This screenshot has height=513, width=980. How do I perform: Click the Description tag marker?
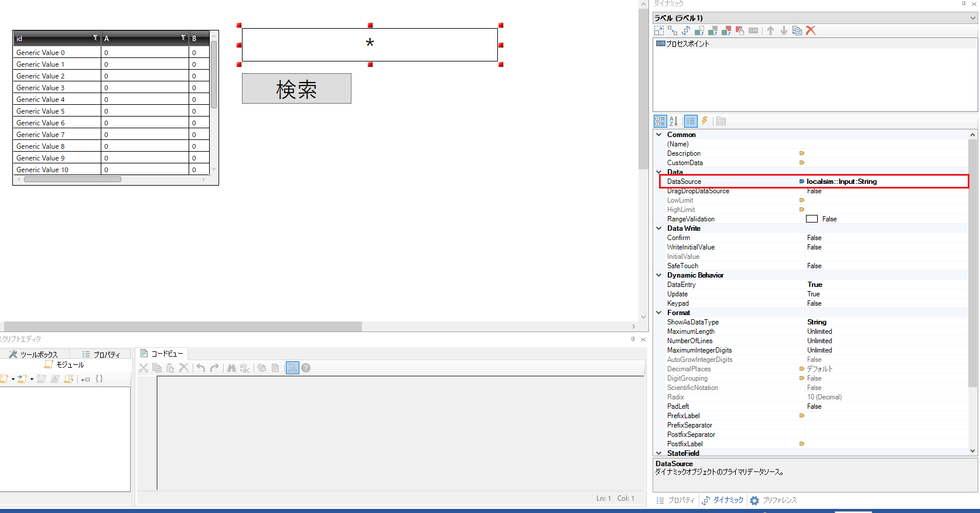click(802, 153)
